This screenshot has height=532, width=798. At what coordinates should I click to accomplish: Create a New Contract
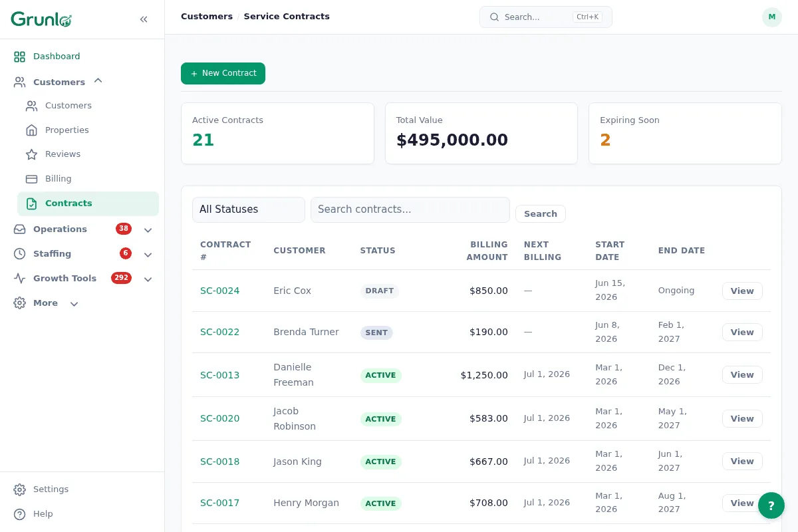pos(223,73)
